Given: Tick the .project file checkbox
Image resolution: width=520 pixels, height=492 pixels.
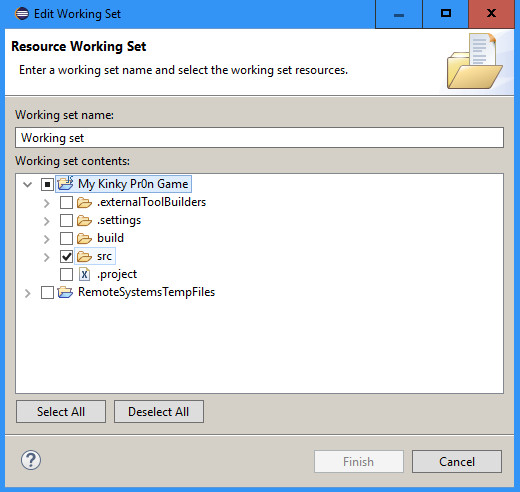Looking at the screenshot, I should [66, 274].
